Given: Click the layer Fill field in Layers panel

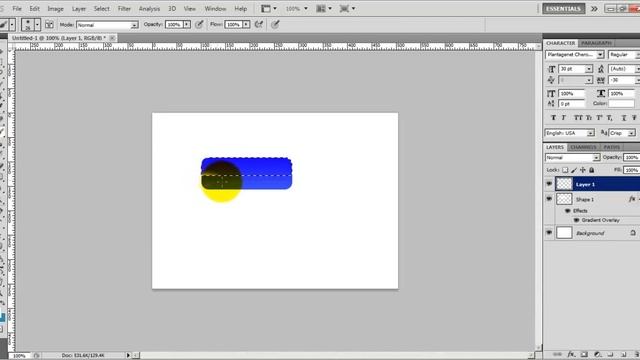Looking at the screenshot, I should point(631,170).
